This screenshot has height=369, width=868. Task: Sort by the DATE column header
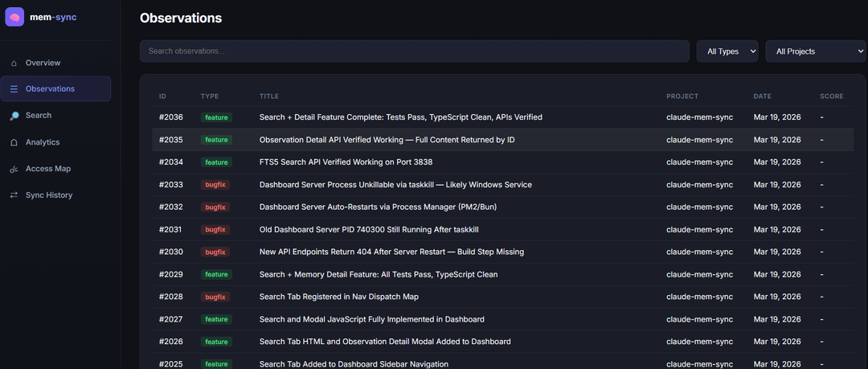[x=762, y=96]
